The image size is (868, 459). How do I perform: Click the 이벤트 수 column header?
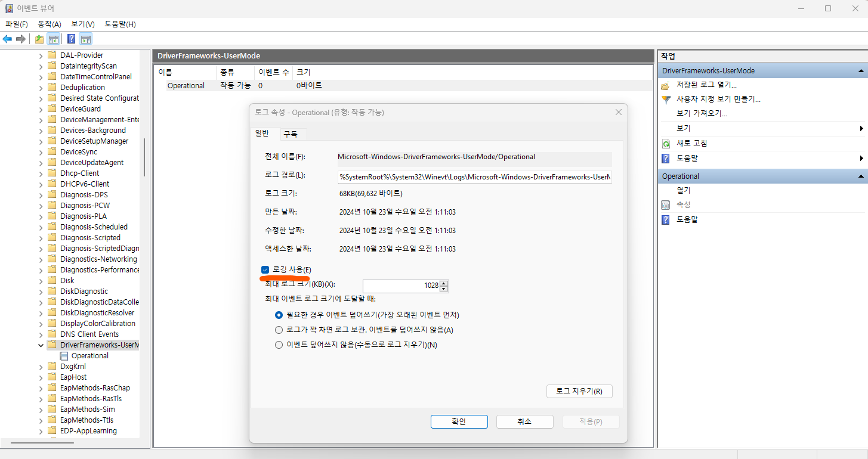[x=273, y=72]
